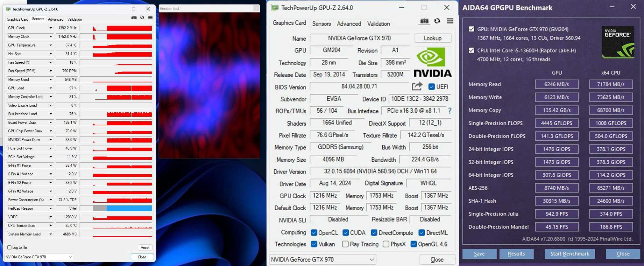Toggle the OpenGL 4.6 checkbox
The image size is (644, 266).
pos(414,244)
